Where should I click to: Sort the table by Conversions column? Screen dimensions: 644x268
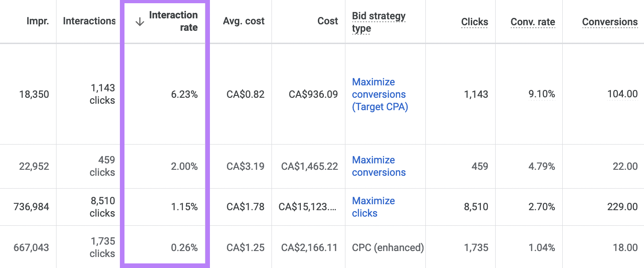[x=610, y=22]
